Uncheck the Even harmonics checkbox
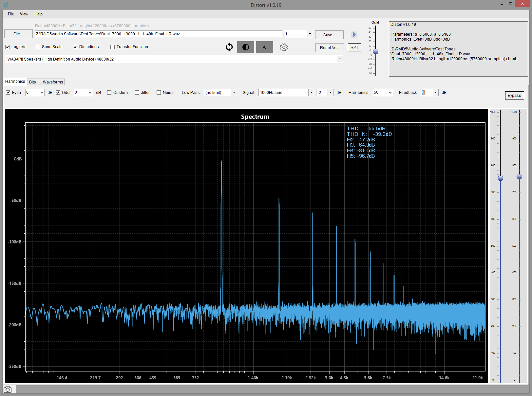 point(8,93)
